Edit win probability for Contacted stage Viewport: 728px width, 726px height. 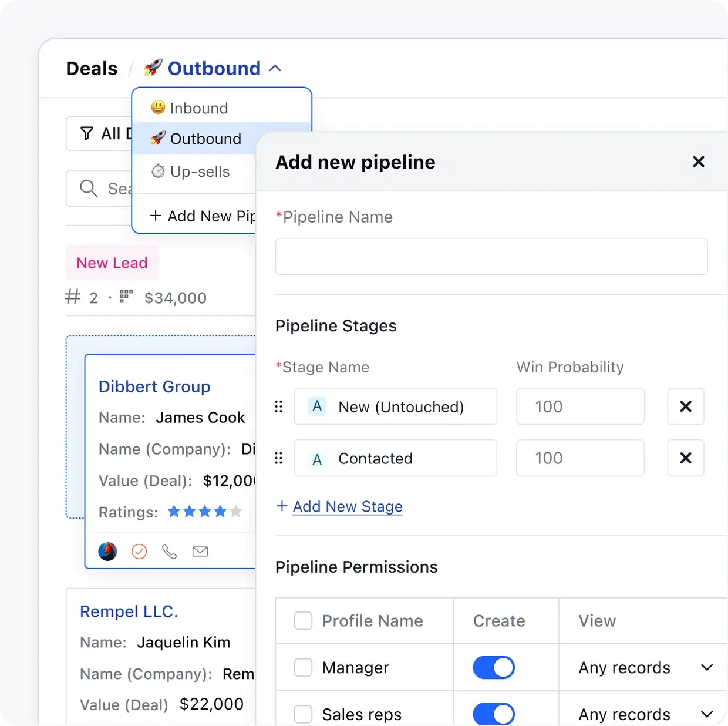(x=581, y=458)
